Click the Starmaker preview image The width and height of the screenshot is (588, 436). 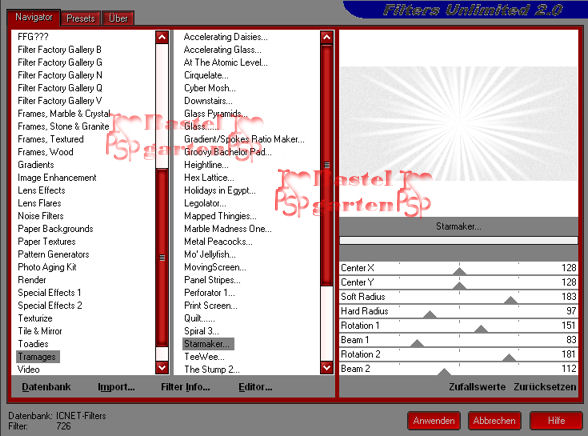pyautogui.click(x=458, y=124)
